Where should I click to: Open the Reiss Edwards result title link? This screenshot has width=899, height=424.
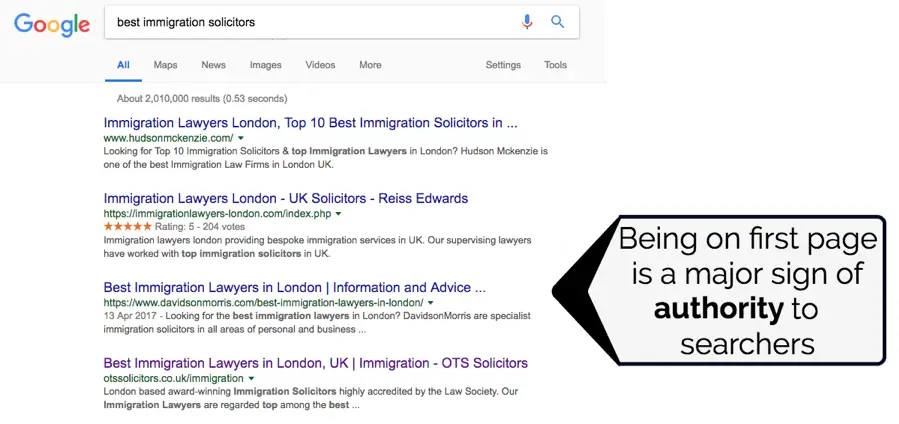click(x=285, y=198)
